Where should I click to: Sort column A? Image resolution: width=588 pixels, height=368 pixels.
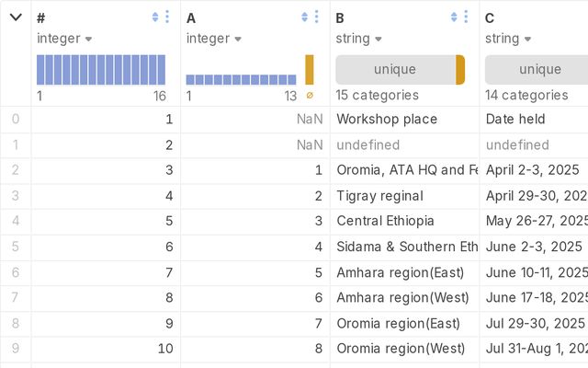304,17
